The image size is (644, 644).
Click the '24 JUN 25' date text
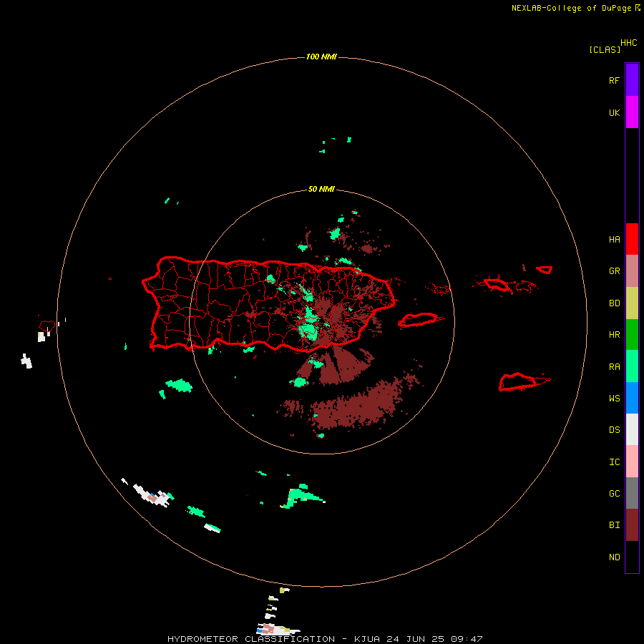[x=416, y=639]
